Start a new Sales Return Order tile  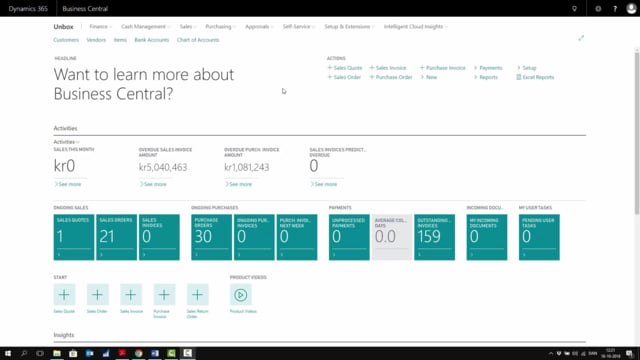(x=198, y=295)
